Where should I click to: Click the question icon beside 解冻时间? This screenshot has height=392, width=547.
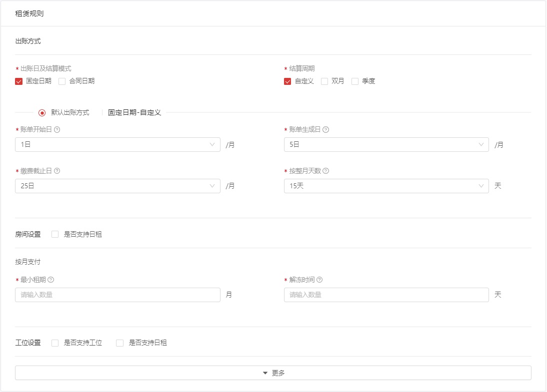[x=319, y=280]
